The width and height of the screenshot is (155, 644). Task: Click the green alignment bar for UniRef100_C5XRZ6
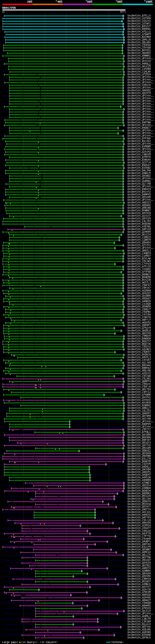point(63,45)
